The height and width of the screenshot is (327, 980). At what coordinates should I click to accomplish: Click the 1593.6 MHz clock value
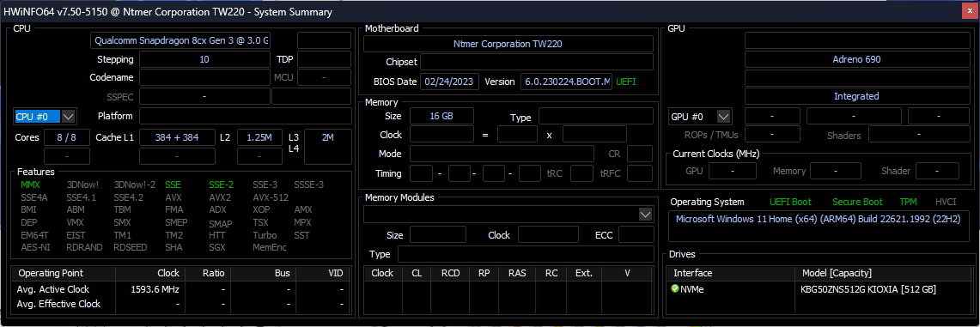tap(155, 289)
